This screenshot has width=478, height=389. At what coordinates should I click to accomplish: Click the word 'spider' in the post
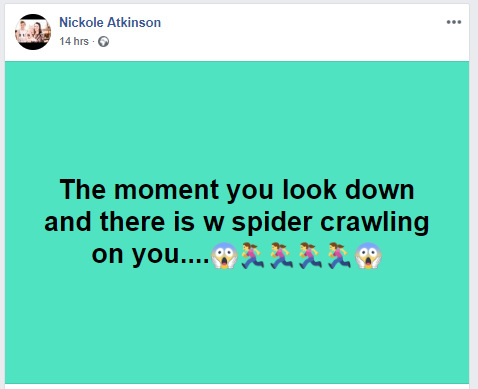[272, 223]
